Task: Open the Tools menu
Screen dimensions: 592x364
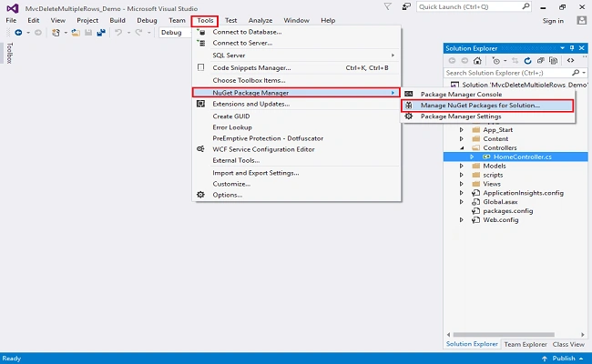Action: click(x=205, y=20)
